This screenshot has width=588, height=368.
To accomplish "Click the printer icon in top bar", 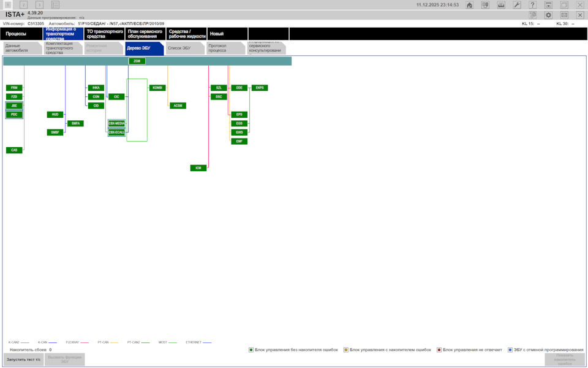I will click(501, 5).
